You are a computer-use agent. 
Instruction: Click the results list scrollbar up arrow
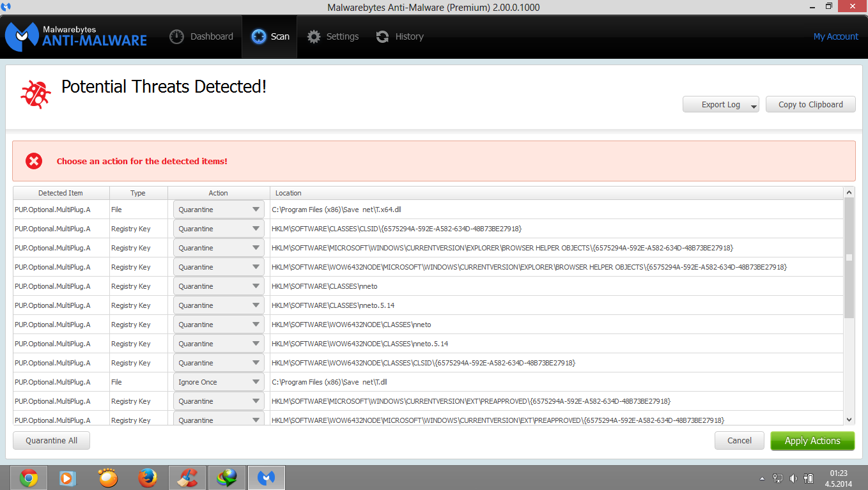[849, 192]
